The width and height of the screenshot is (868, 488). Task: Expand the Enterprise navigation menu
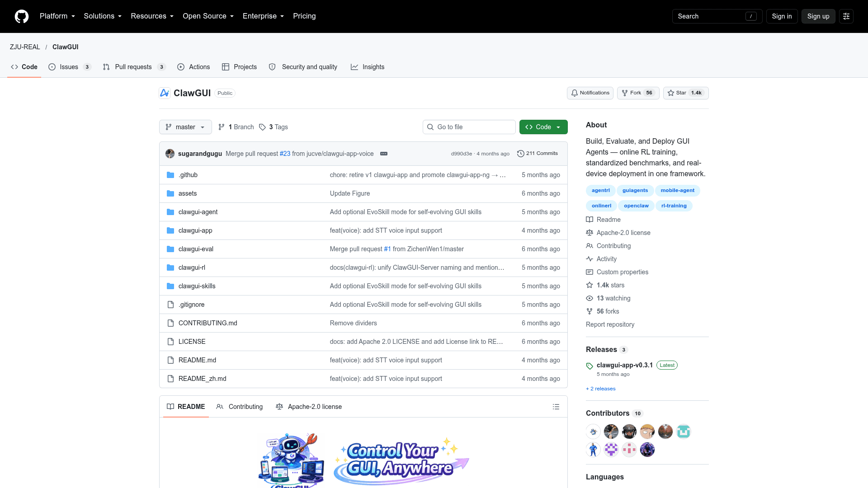point(264,16)
